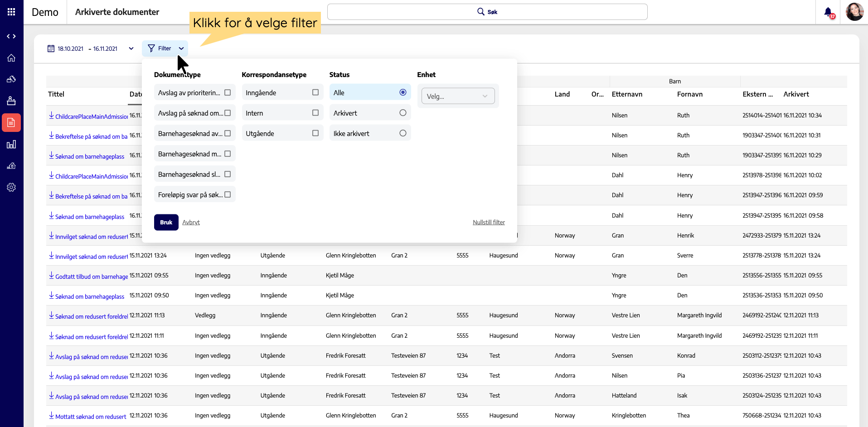This screenshot has width=868, height=427.
Task: Click the notification bell icon
Action: point(828,12)
